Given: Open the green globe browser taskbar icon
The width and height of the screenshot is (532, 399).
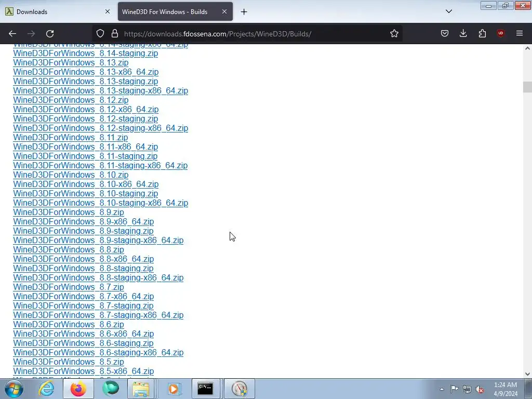Looking at the screenshot, I should (x=111, y=389).
